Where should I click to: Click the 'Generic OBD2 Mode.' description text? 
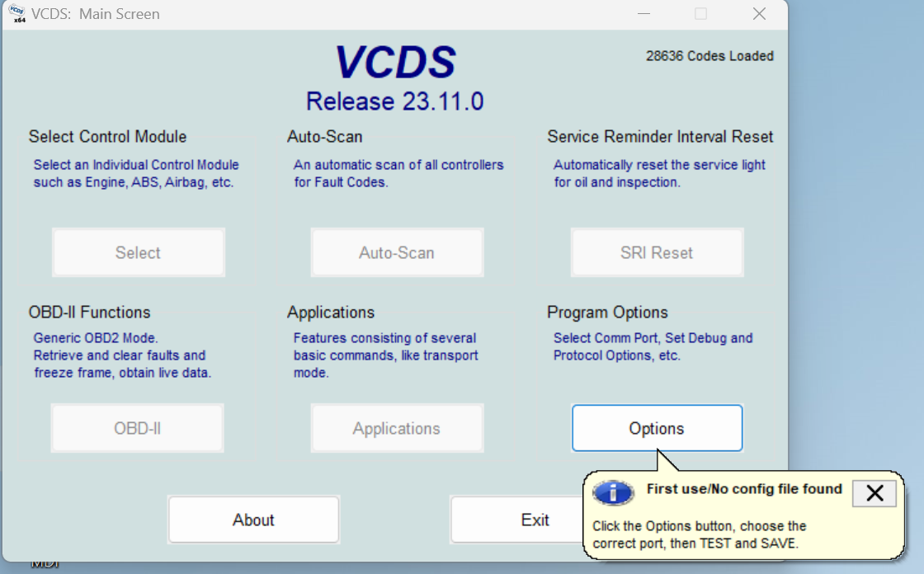click(x=96, y=338)
